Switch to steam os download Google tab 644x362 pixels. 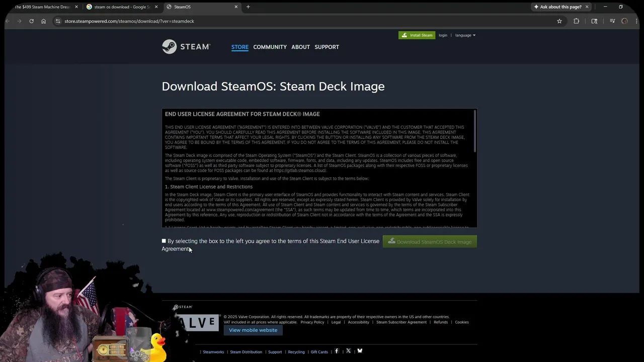(x=123, y=7)
